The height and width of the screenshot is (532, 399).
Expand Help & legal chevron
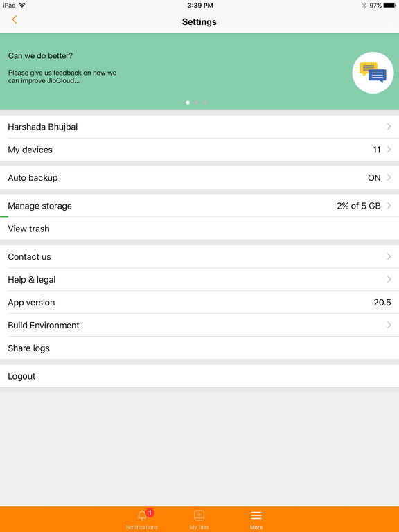389,279
